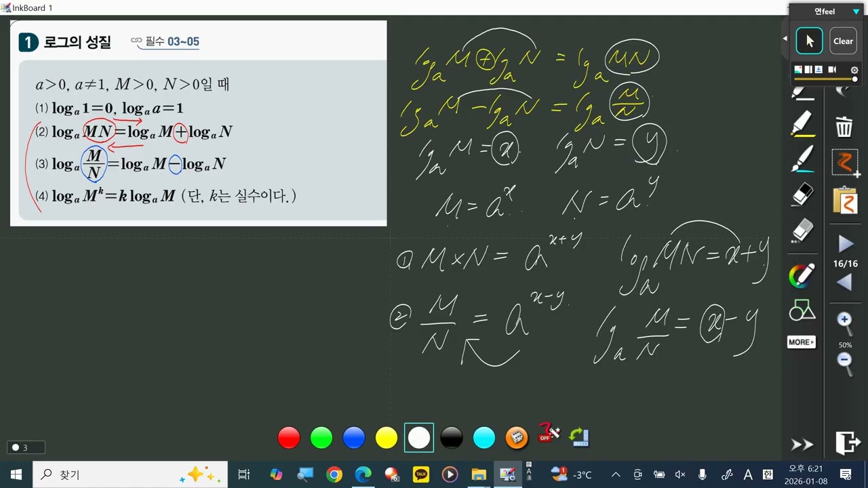
Task: Open the 연feel panel dropdown arrow
Action: (x=856, y=12)
